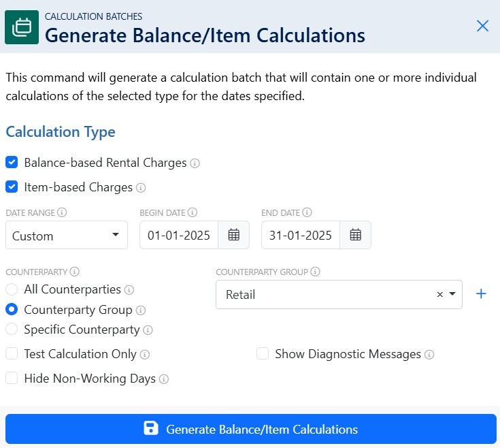Click the plus icon to add counterparty group
500x448 pixels.
tap(481, 294)
